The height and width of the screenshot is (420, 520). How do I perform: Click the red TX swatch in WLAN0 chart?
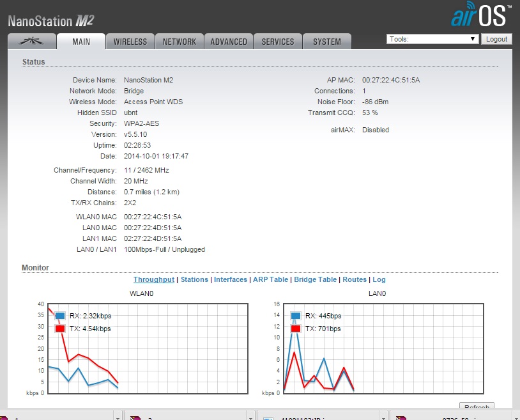(x=60, y=329)
